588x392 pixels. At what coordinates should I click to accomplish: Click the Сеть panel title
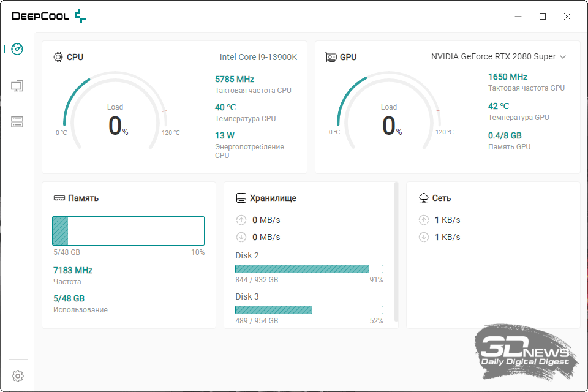(x=442, y=198)
